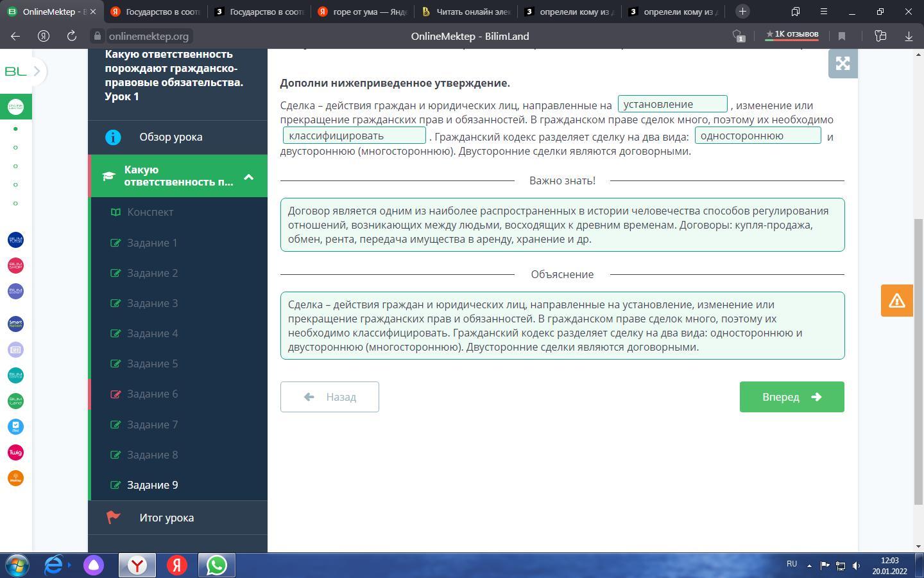Click the orange warning report icon
The height and width of the screenshot is (578, 924).
tap(896, 301)
